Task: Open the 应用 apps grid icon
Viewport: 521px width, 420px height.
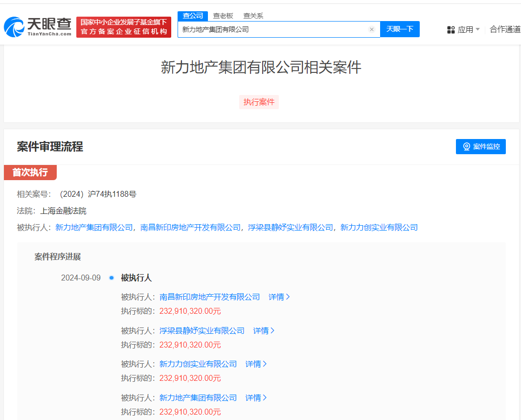Action: coord(451,29)
